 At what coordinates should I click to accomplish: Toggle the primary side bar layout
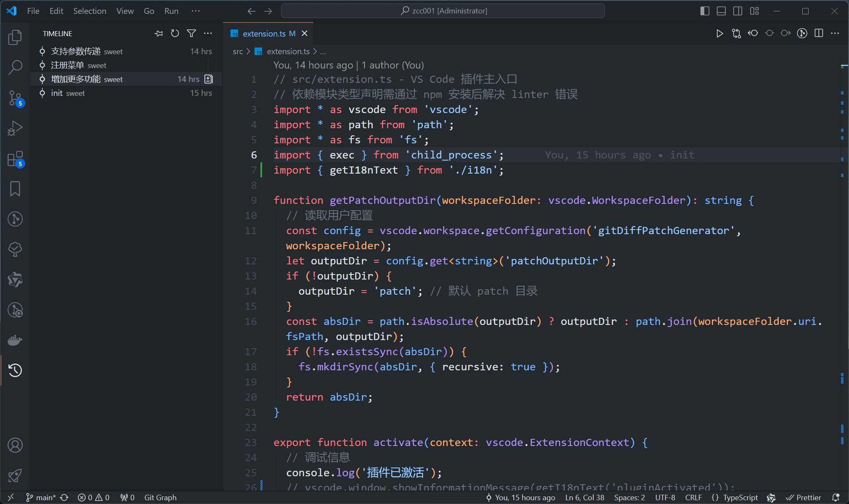click(705, 11)
